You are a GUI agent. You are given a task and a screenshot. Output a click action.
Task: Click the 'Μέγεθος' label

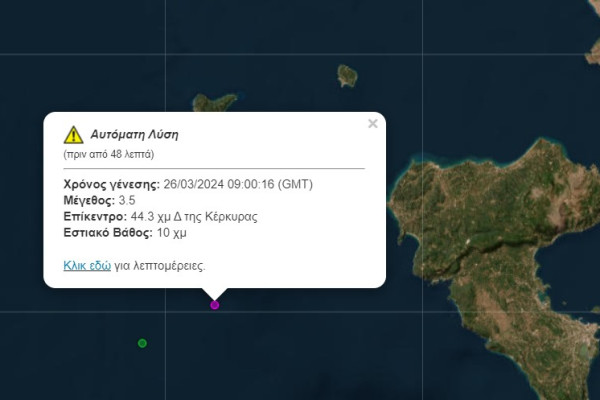click(x=88, y=201)
